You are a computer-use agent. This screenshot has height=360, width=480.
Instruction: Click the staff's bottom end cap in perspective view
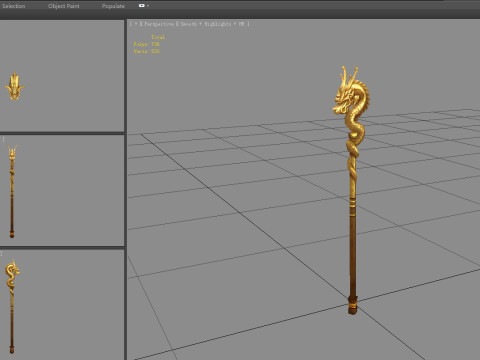point(353,305)
